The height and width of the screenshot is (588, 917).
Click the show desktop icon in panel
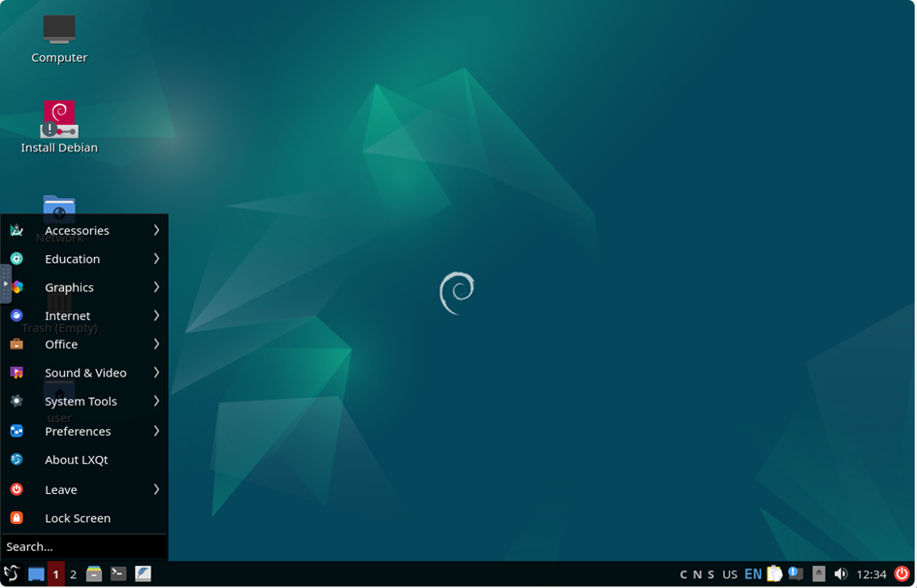[36, 574]
